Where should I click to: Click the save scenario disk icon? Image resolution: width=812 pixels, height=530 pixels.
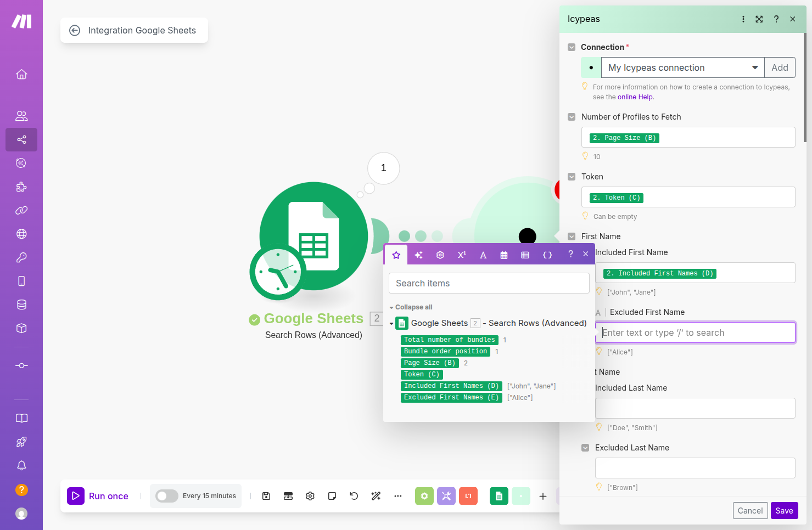click(x=266, y=496)
